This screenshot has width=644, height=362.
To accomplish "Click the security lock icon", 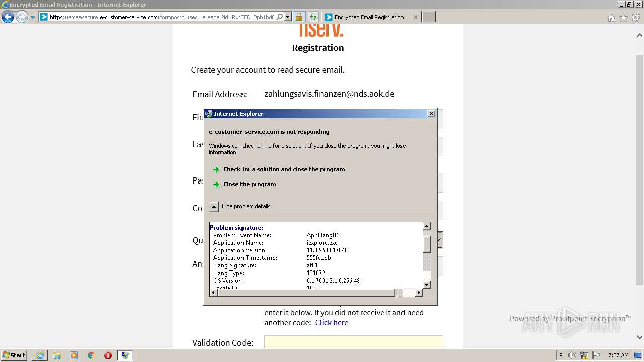I will (x=299, y=17).
